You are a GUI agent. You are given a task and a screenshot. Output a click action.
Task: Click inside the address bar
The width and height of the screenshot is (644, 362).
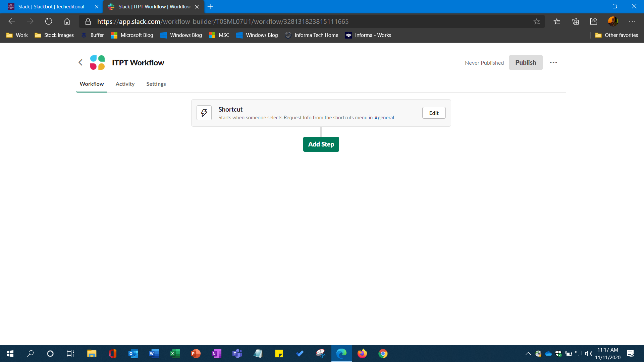coord(302,21)
